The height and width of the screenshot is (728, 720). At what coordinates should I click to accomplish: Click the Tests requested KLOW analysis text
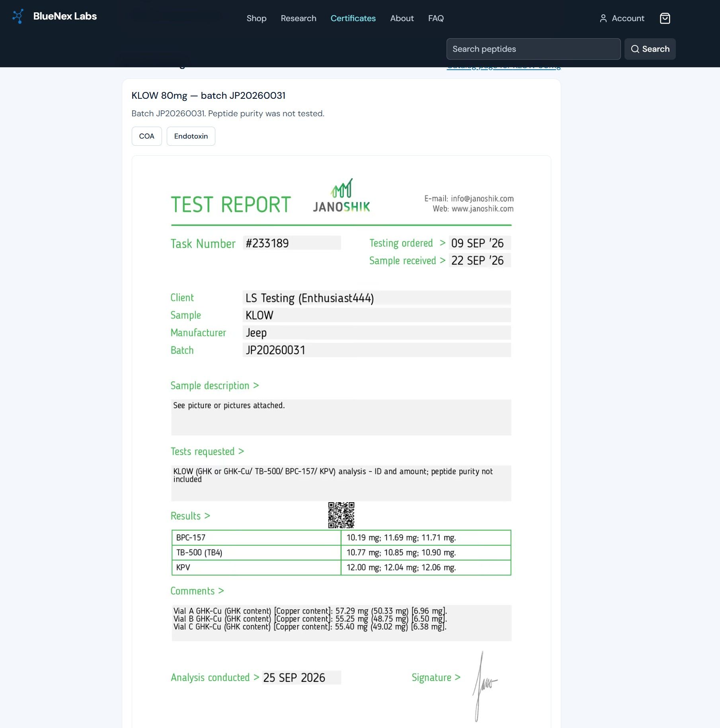[333, 475]
